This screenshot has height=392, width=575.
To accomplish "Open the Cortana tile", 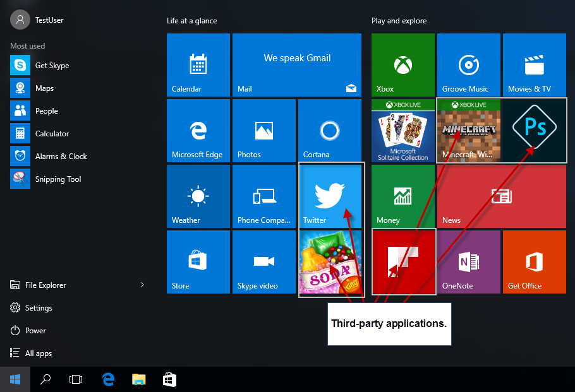I will [x=329, y=131].
